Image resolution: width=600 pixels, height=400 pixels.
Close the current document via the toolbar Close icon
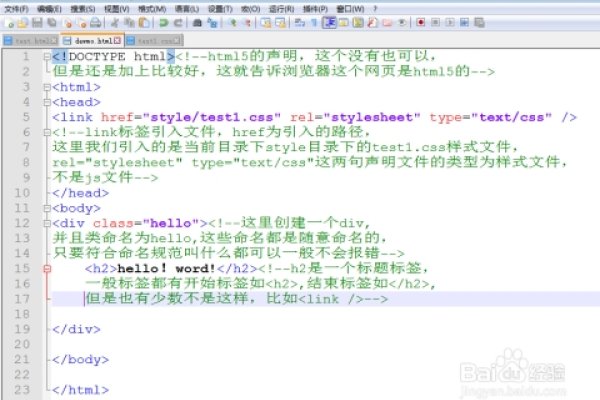(68, 23)
